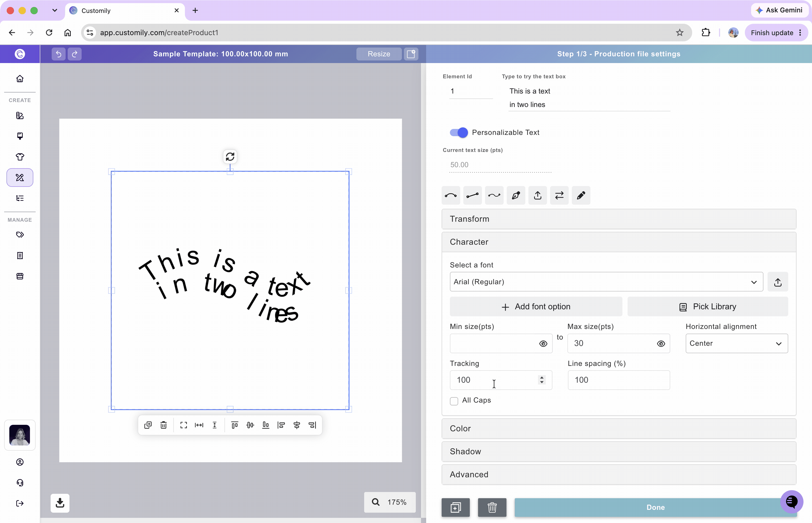
Task: Upload a custom font icon
Action: (x=778, y=282)
